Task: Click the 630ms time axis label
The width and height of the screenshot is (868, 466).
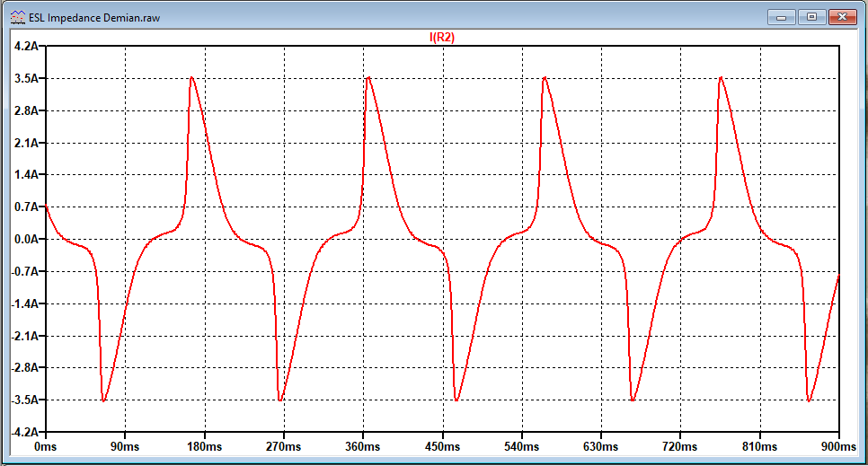Action: tap(600, 446)
